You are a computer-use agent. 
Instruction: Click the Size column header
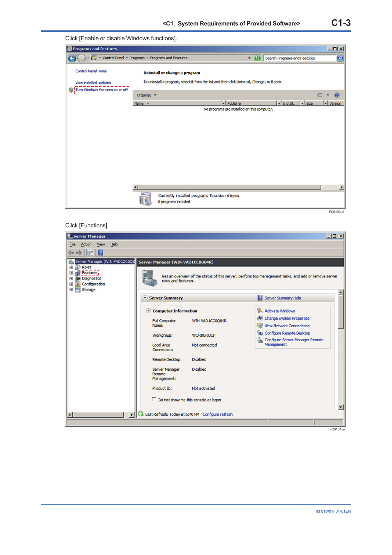[x=314, y=104]
